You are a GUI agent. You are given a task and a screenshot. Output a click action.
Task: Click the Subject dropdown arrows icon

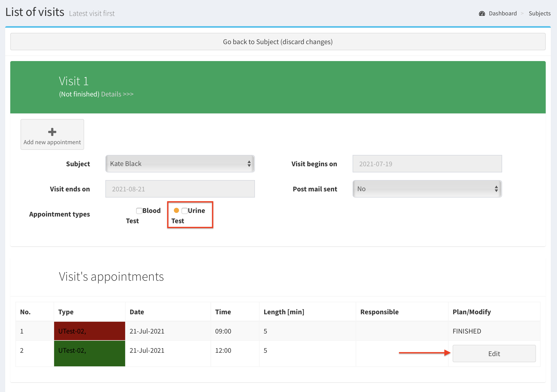pyautogui.click(x=249, y=164)
